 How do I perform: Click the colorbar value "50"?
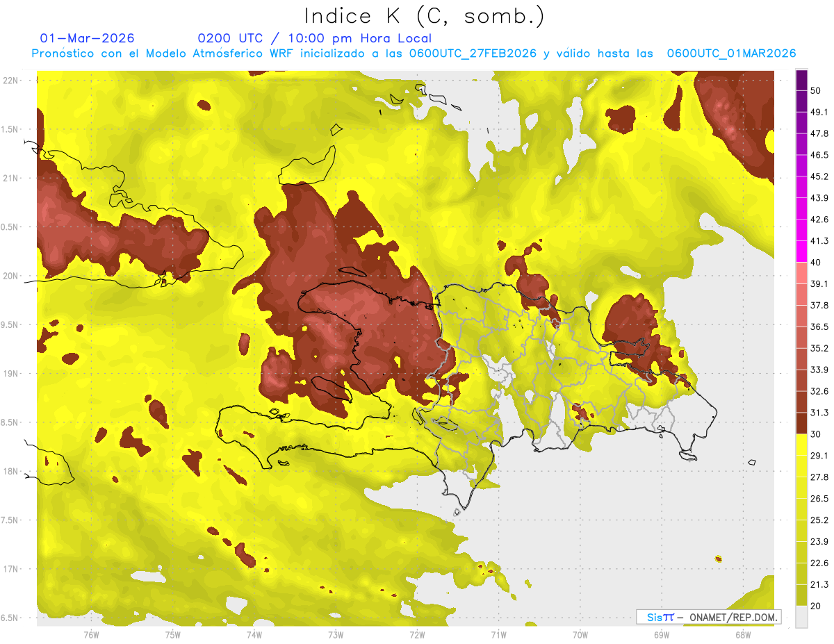click(816, 90)
